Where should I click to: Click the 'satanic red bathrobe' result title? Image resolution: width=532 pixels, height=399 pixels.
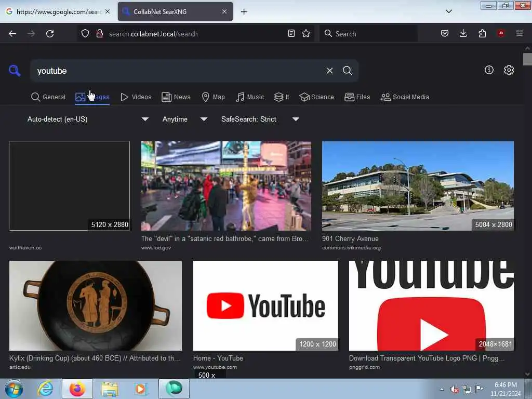225,238
